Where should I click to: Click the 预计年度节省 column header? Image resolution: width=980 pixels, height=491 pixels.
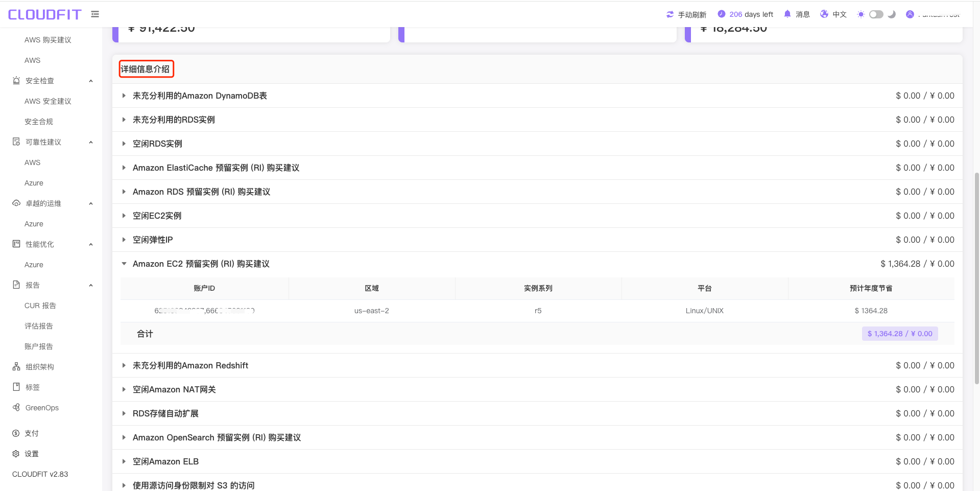[871, 288]
